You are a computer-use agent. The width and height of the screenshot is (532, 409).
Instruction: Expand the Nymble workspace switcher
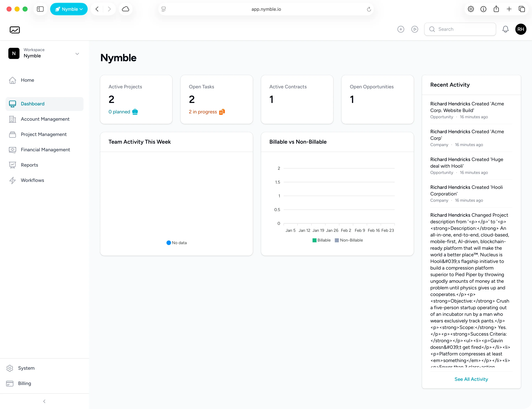click(x=77, y=54)
